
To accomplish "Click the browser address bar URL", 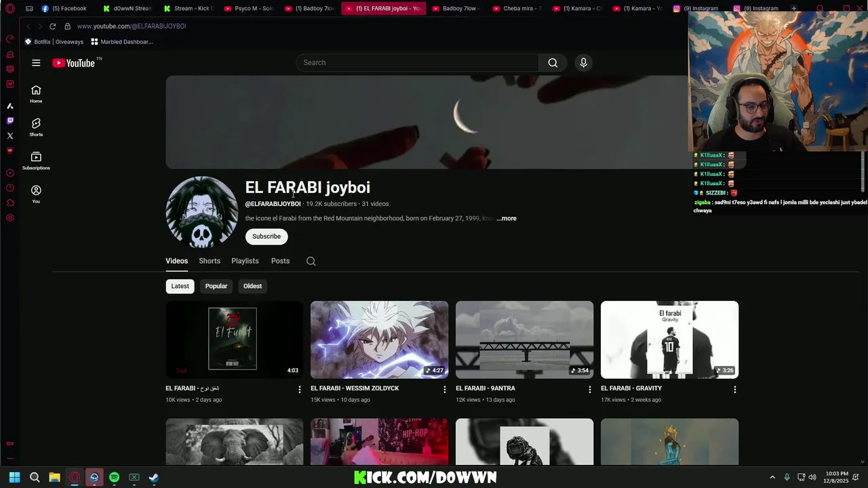I will 132,26.
